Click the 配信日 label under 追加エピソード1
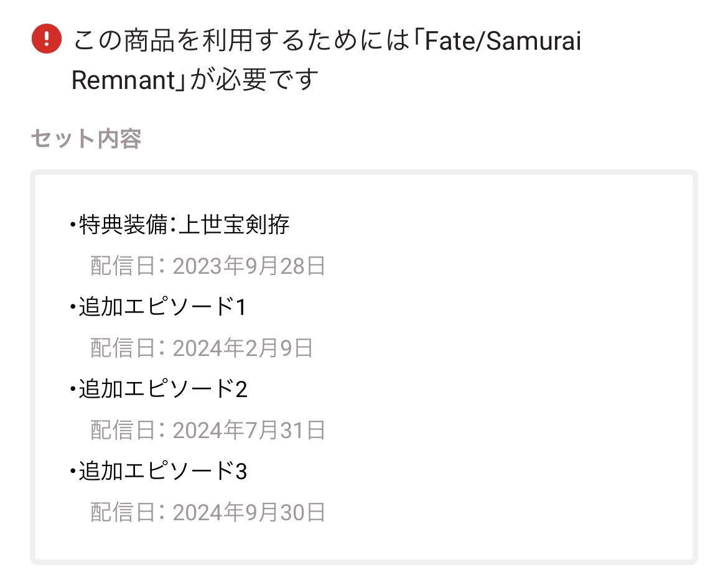Screen dimensions: 728x580 click(123, 348)
